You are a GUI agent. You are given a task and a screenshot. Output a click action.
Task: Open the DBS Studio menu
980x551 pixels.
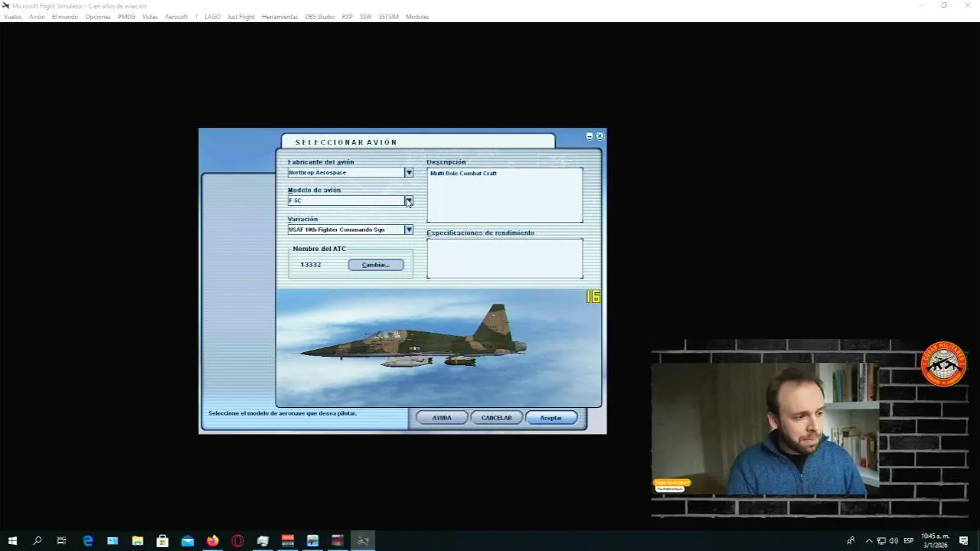point(320,17)
